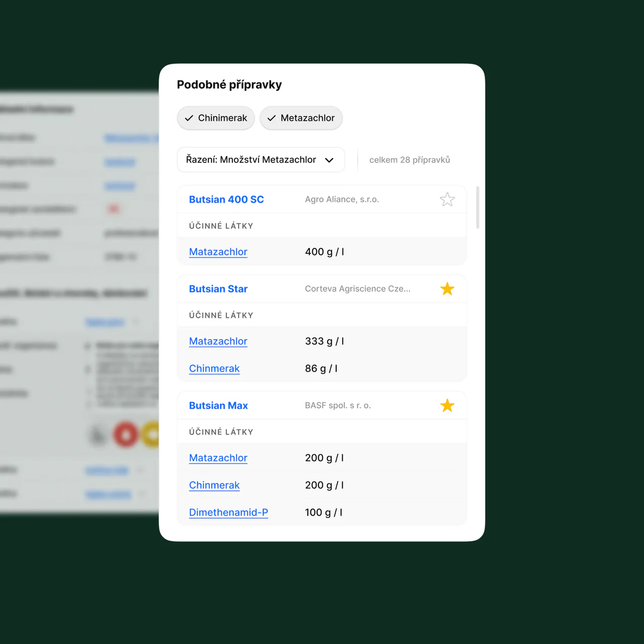Remove Butsian Max star favorite
The image size is (644, 644).
447,406
